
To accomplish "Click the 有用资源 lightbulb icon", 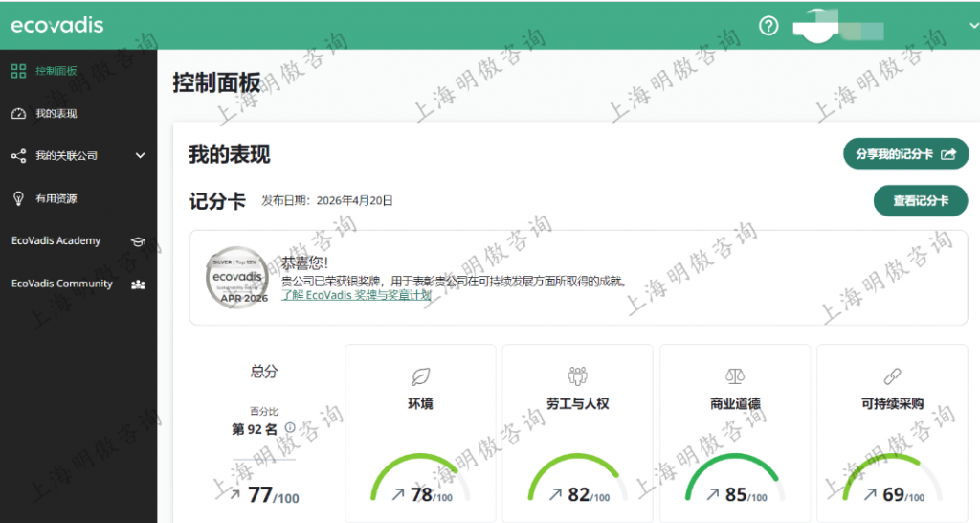I will pos(18,198).
